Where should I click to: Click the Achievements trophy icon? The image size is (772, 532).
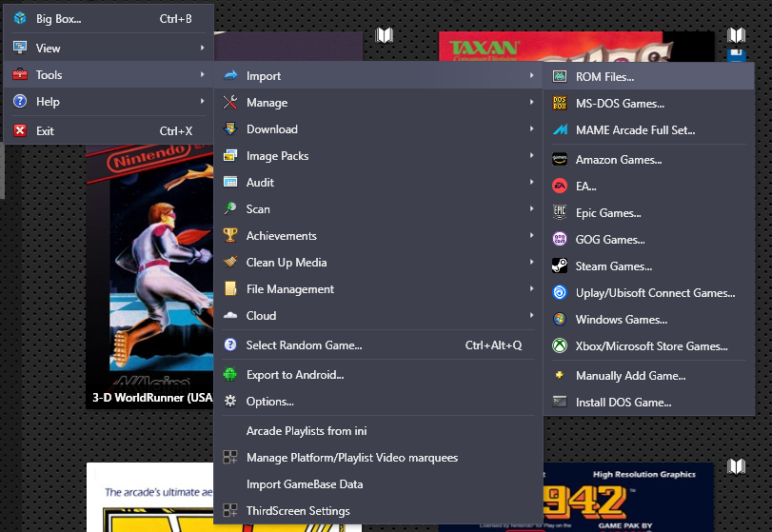pyautogui.click(x=230, y=235)
